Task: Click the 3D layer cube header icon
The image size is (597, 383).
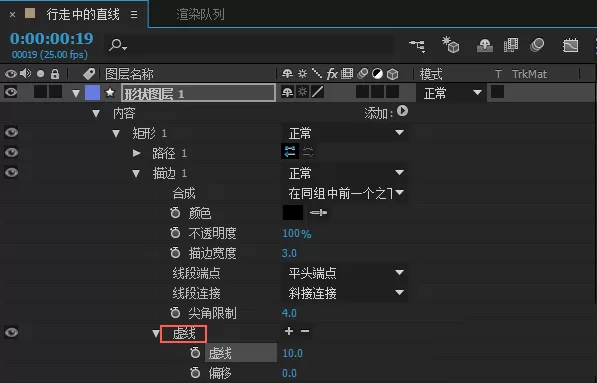Action: [x=393, y=73]
